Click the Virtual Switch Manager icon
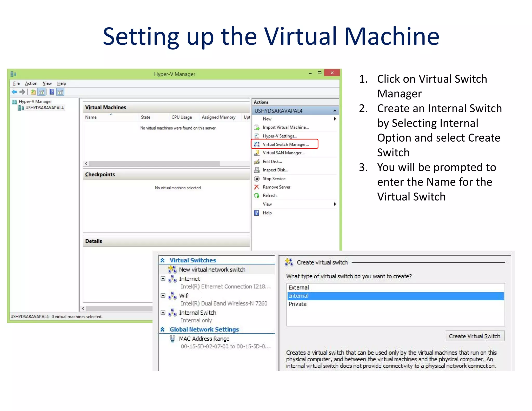Viewport: 532px width, 411px height. pyautogui.click(x=257, y=144)
